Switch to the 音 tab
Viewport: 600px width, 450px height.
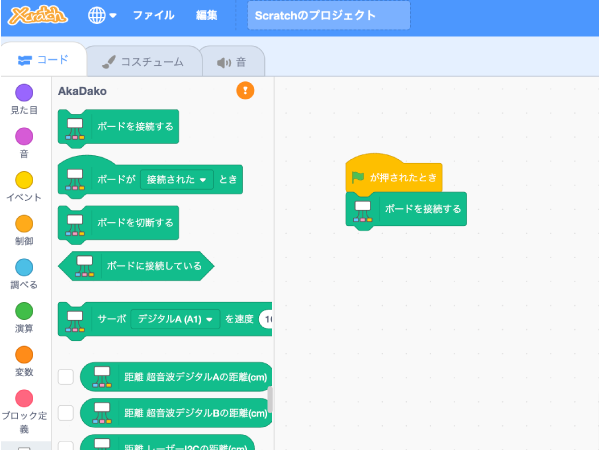click(x=232, y=62)
